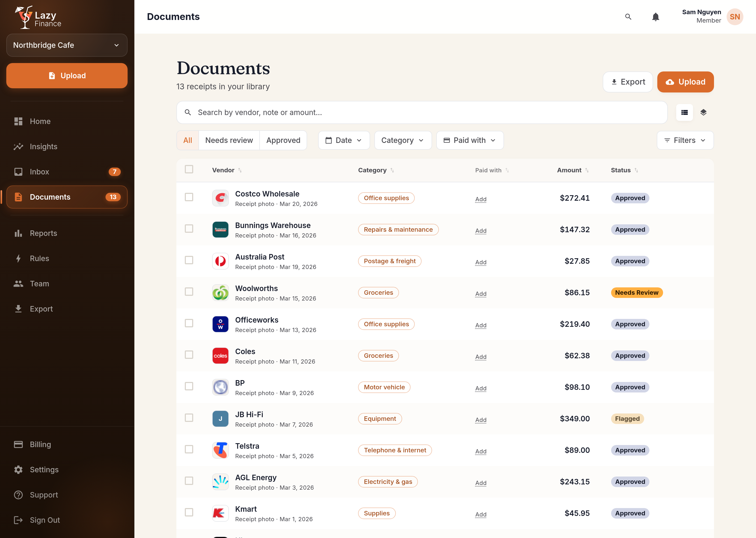Click the Officeworks vendor logo
Image resolution: width=756 pixels, height=538 pixels.
tap(220, 324)
